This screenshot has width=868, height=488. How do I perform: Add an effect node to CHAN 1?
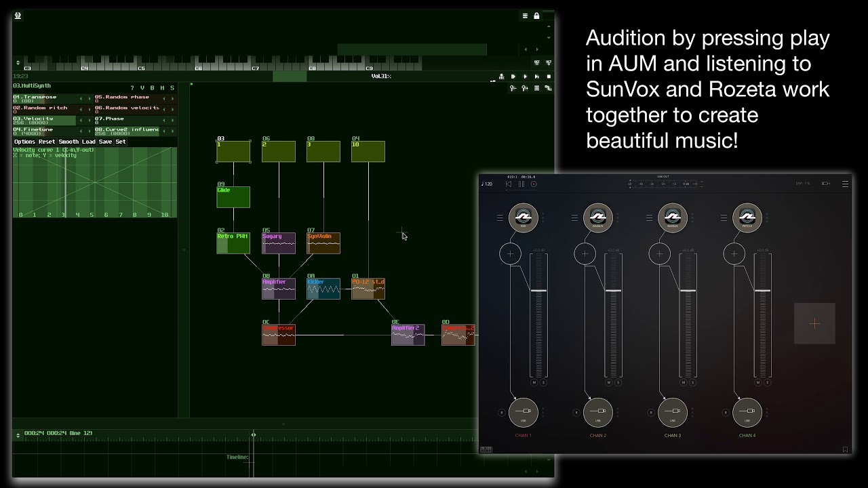510,254
